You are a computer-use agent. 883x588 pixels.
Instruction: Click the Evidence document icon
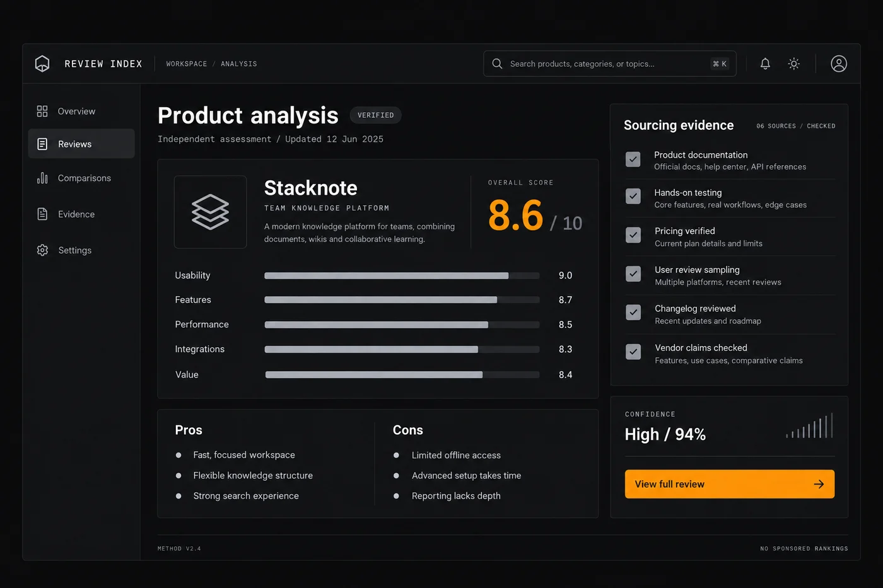[x=42, y=214]
